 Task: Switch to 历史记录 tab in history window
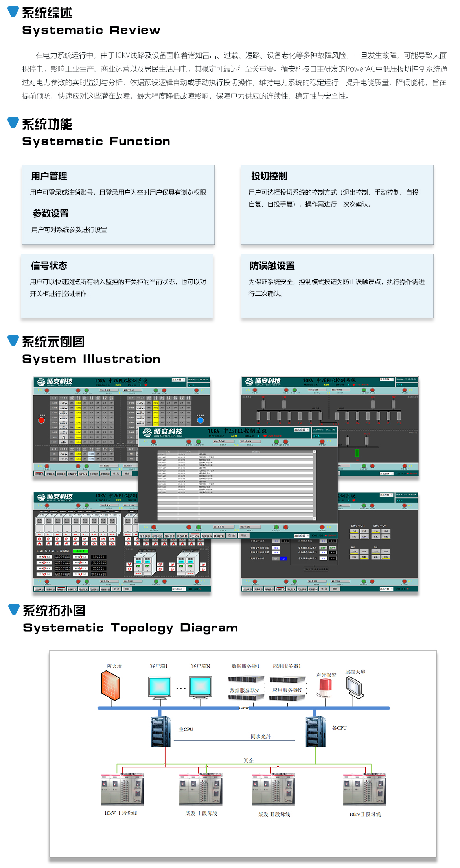tap(194, 536)
